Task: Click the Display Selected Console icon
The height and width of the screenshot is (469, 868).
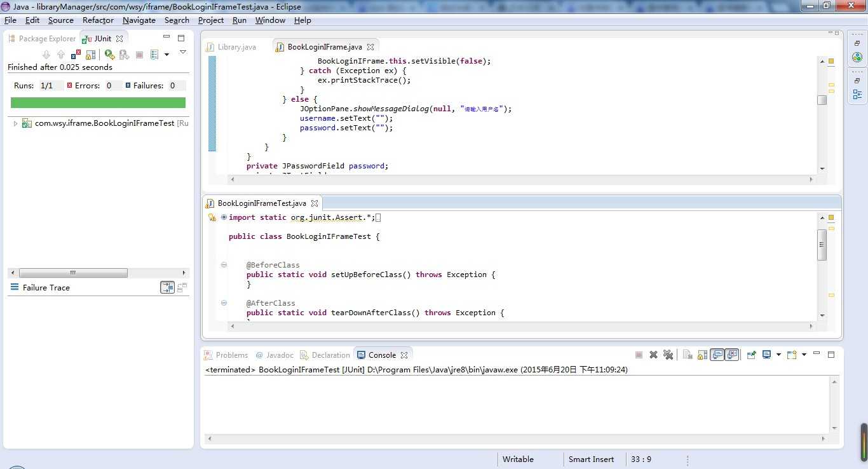Action: tap(767, 355)
